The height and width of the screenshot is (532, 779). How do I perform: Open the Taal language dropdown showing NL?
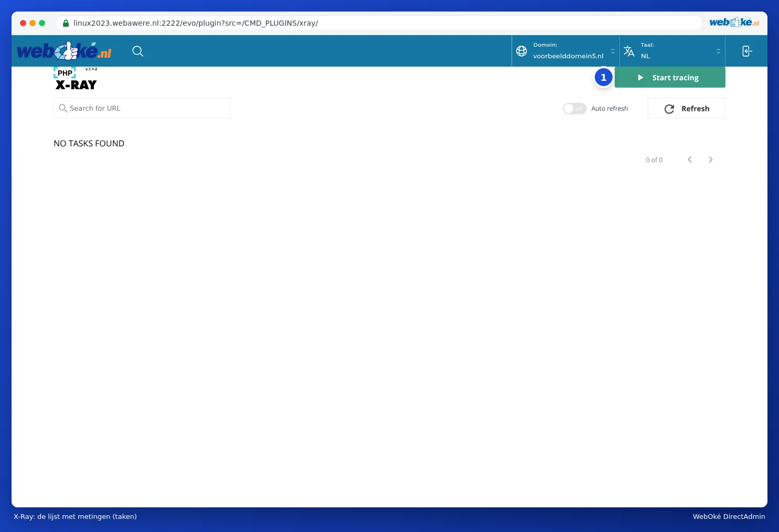click(x=672, y=51)
